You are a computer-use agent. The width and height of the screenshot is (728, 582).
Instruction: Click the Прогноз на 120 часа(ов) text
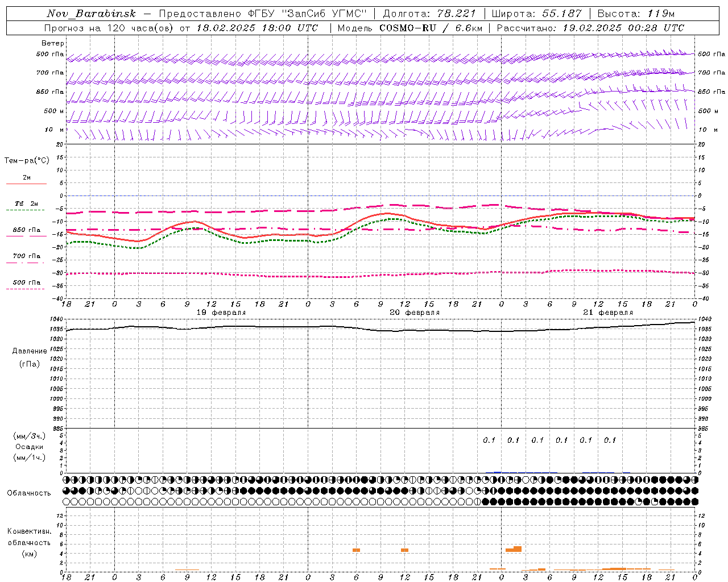coord(110,28)
